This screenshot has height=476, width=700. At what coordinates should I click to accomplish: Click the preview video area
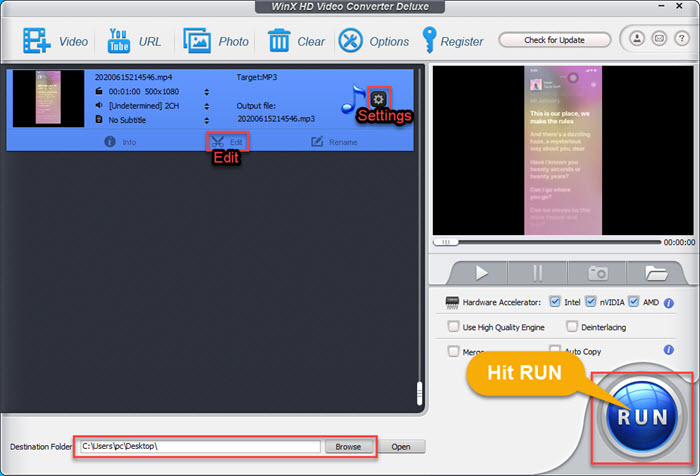[x=563, y=150]
